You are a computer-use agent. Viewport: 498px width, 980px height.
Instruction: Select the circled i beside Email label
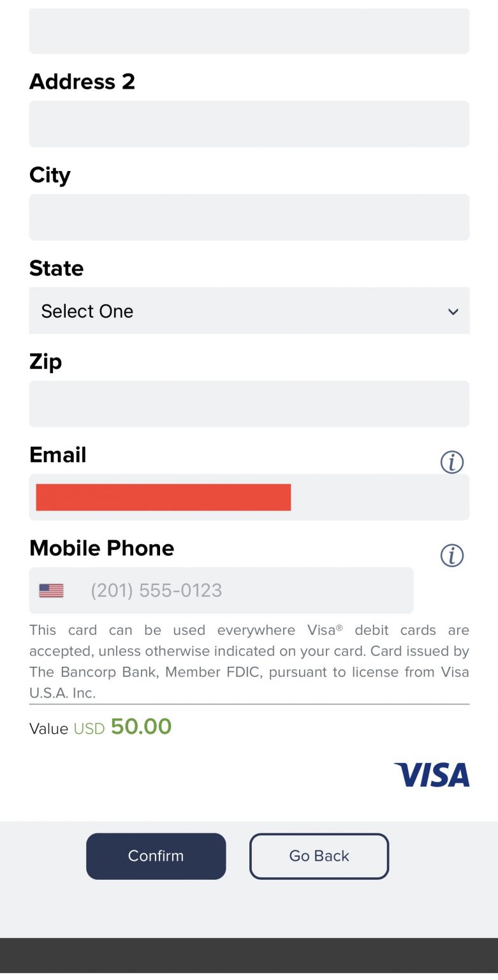click(x=451, y=462)
